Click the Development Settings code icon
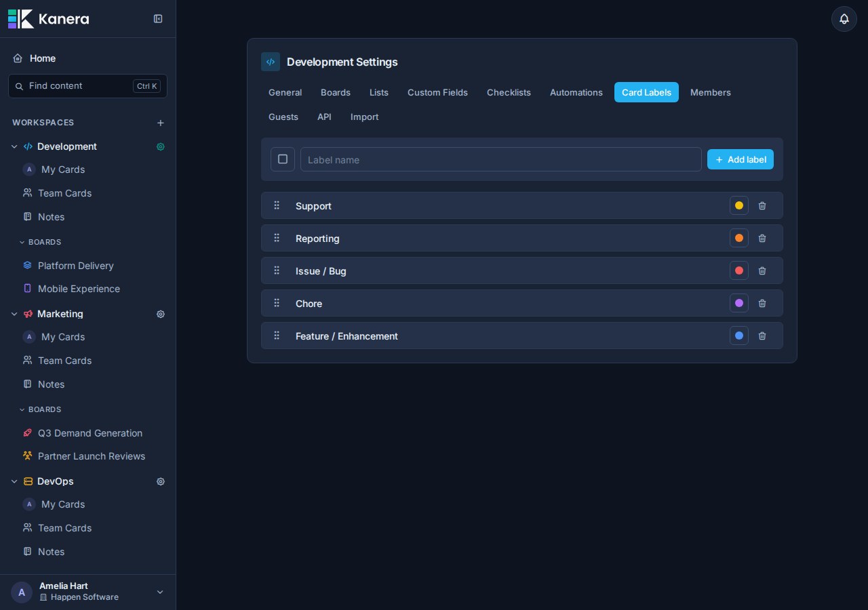868x610 pixels. tap(271, 62)
